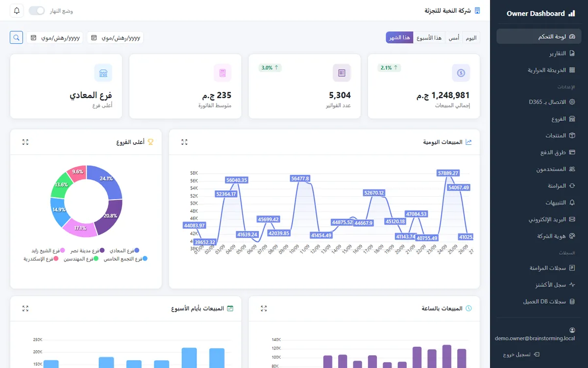This screenshot has height=368, width=588.
Task: Click the dollar icon on total sales card
Action: point(461,73)
